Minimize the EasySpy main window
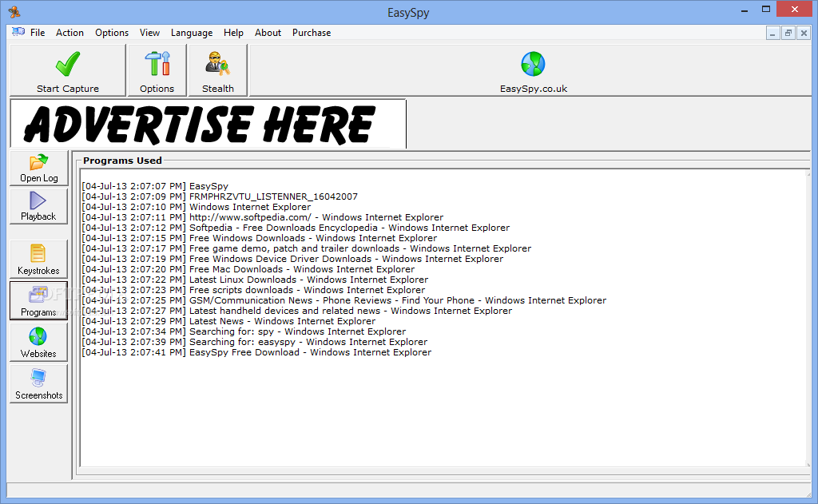Viewport: 818px width, 504px height. pos(745,10)
